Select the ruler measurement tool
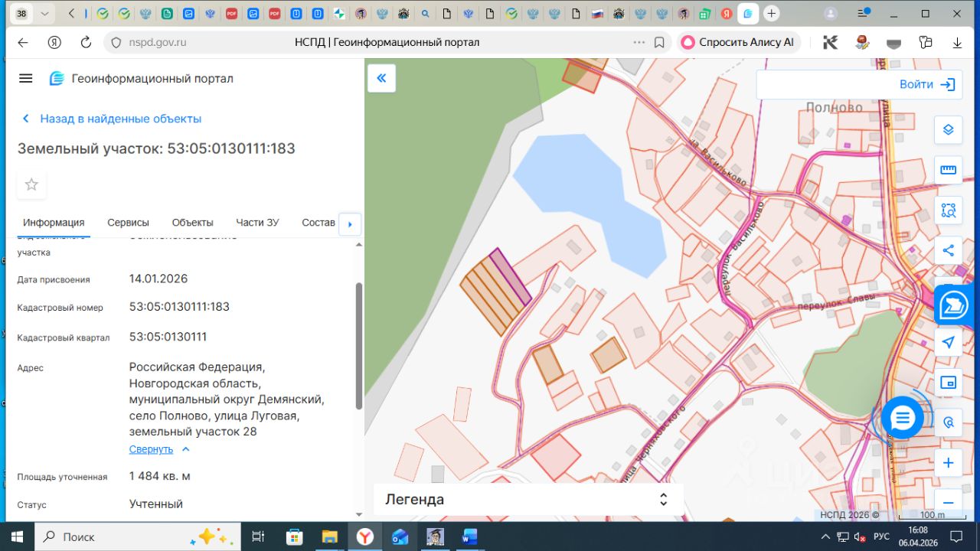This screenshot has height=551, width=980. [x=948, y=170]
